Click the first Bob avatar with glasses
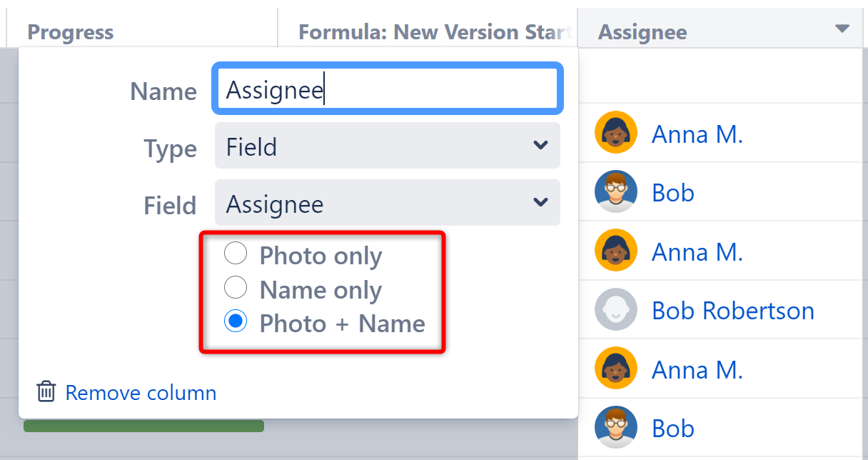Screen dimensions: 868x460 (615, 191)
